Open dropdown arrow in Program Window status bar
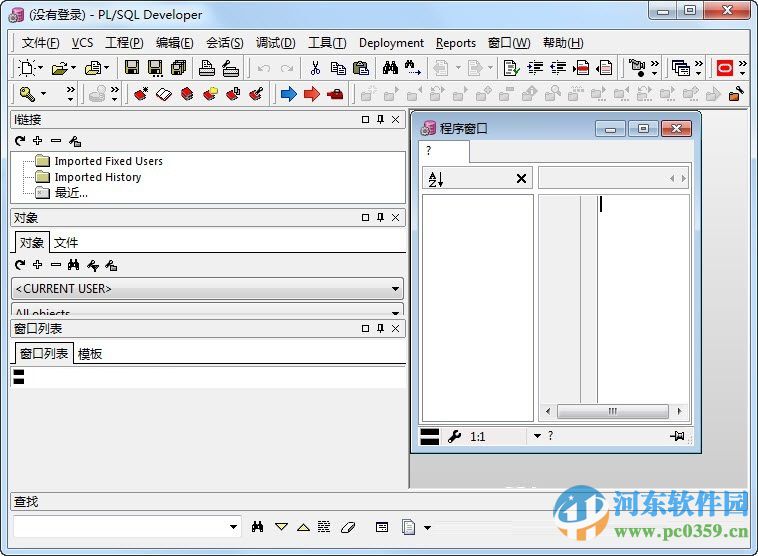 [x=537, y=436]
